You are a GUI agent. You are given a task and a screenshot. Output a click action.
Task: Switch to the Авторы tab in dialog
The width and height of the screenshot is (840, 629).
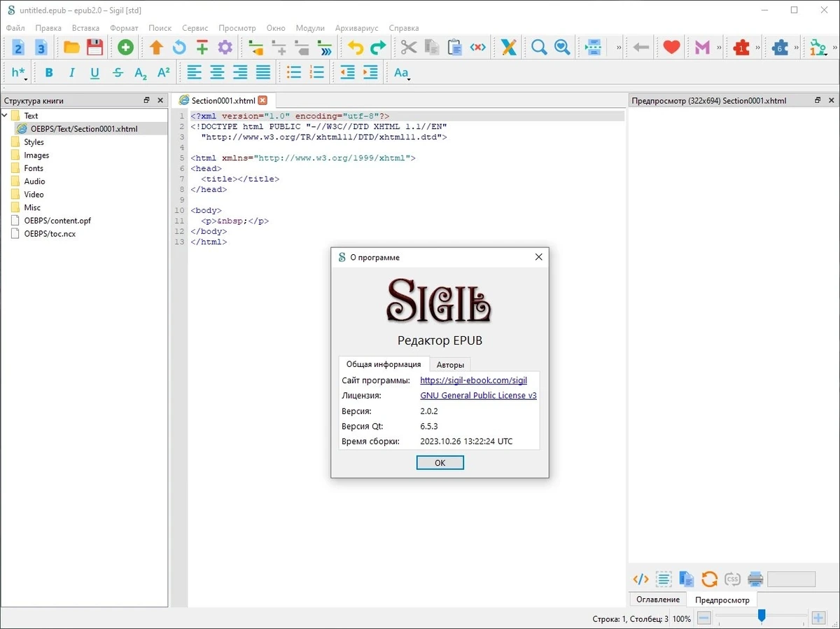click(x=449, y=364)
